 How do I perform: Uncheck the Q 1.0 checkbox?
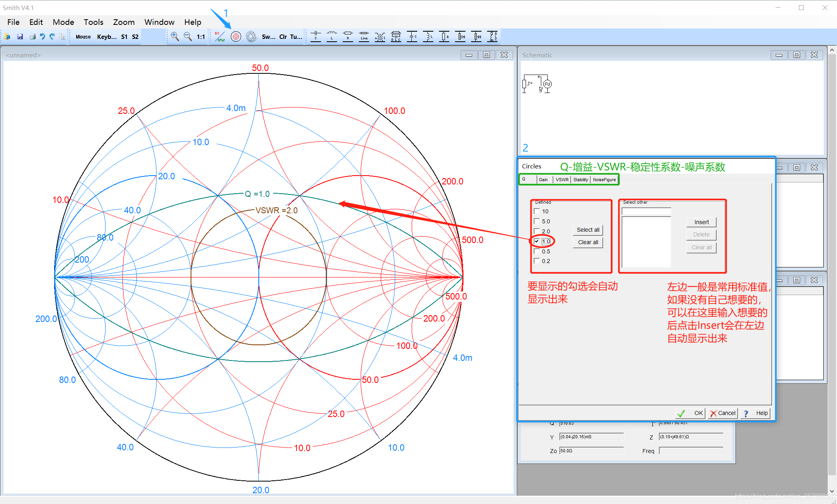tap(537, 241)
